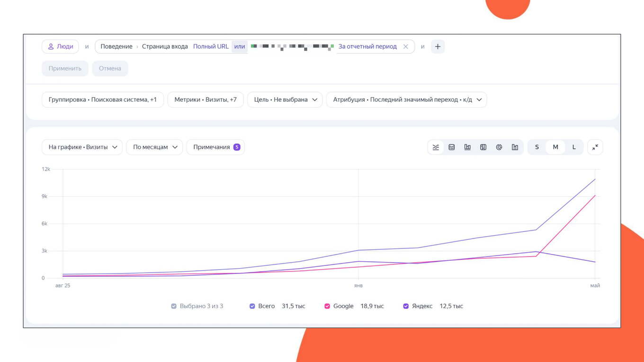Viewport: 644px width, 362px height.
Task: Click the Страница входа filter text
Action: 165,46
